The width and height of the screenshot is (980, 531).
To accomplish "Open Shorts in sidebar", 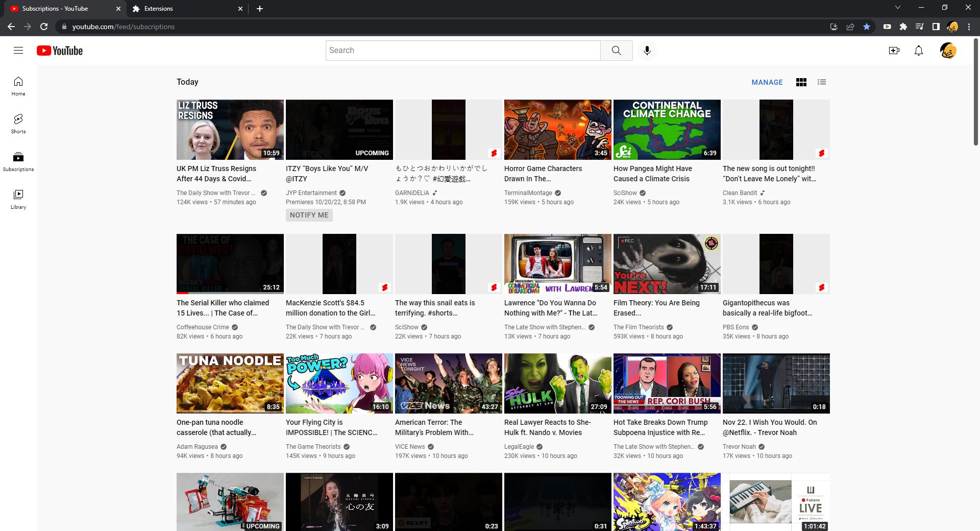I will click(x=18, y=124).
